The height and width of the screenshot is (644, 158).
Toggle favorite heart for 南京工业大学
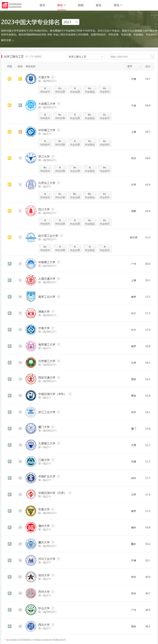tap(59, 297)
